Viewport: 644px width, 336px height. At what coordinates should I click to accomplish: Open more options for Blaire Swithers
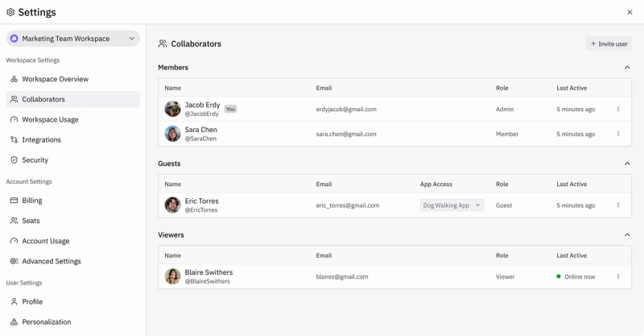[618, 276]
